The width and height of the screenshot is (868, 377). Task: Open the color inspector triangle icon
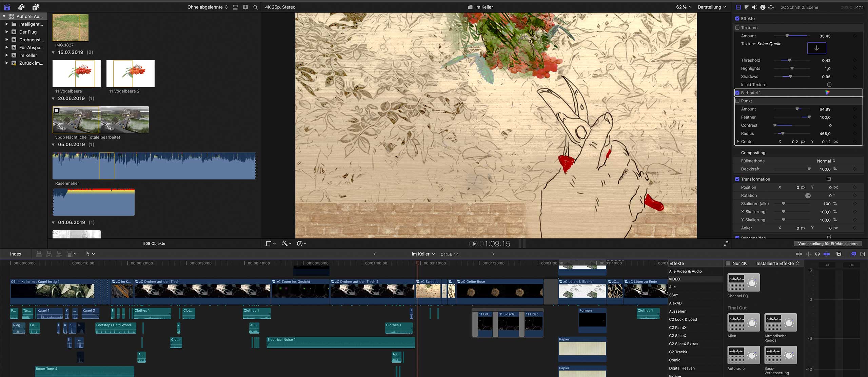click(746, 7)
